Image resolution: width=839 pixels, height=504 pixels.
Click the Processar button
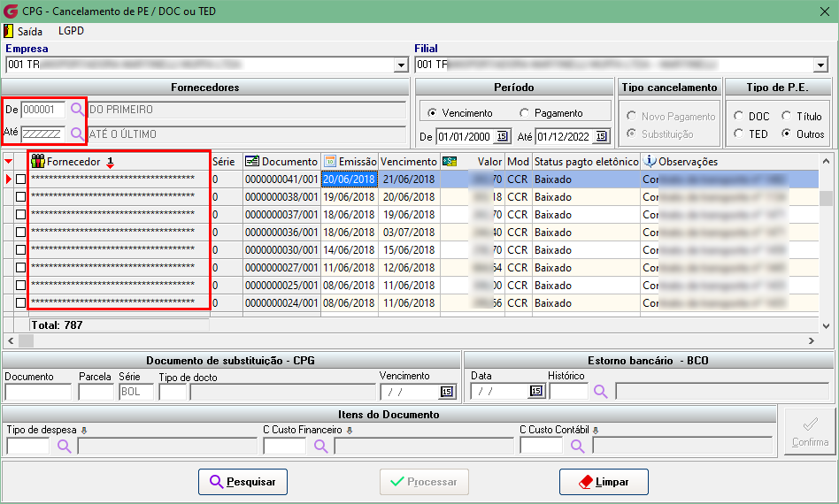coord(424,482)
